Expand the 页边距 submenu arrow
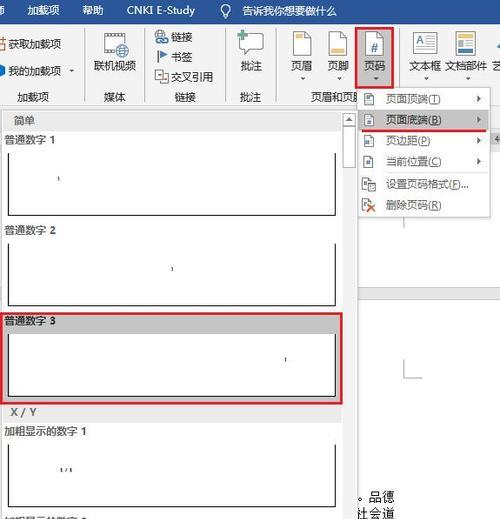The image size is (500, 519). [479, 140]
